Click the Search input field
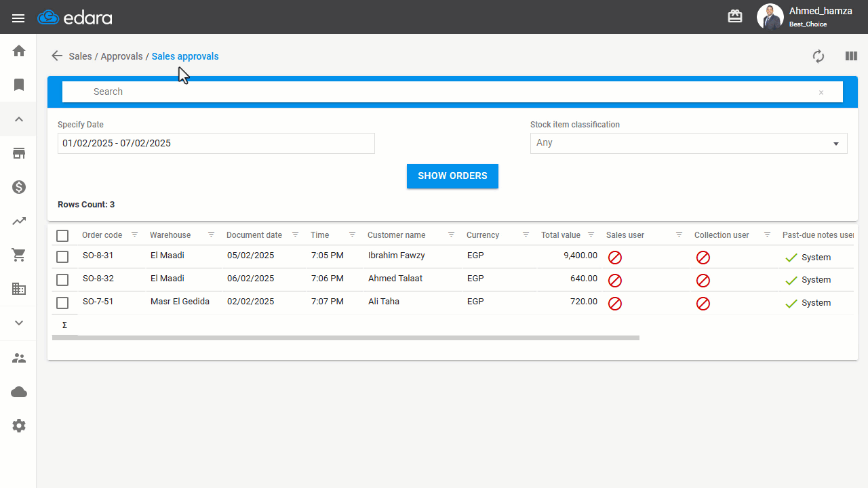Image resolution: width=868 pixels, height=488 pixels. tap(452, 92)
